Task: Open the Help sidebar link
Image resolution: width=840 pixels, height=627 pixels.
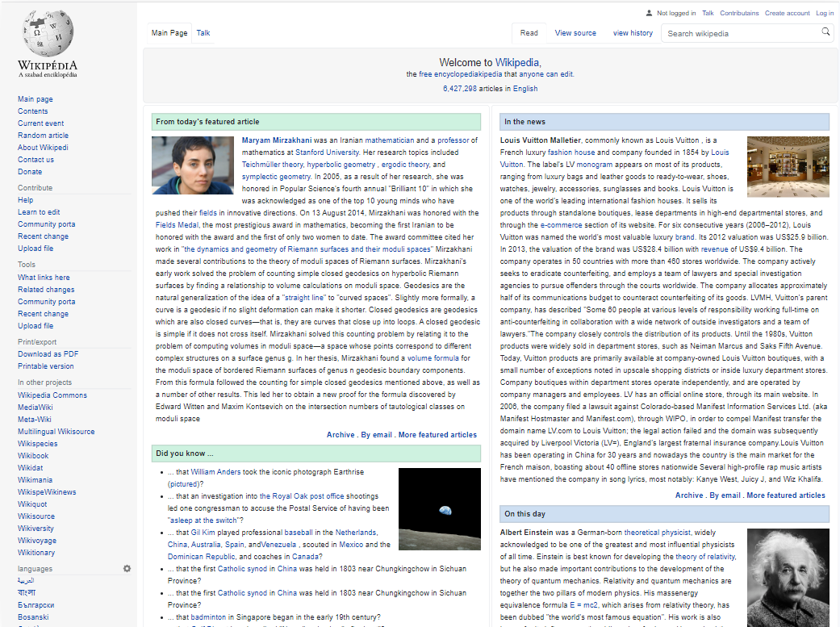Action: (x=25, y=200)
